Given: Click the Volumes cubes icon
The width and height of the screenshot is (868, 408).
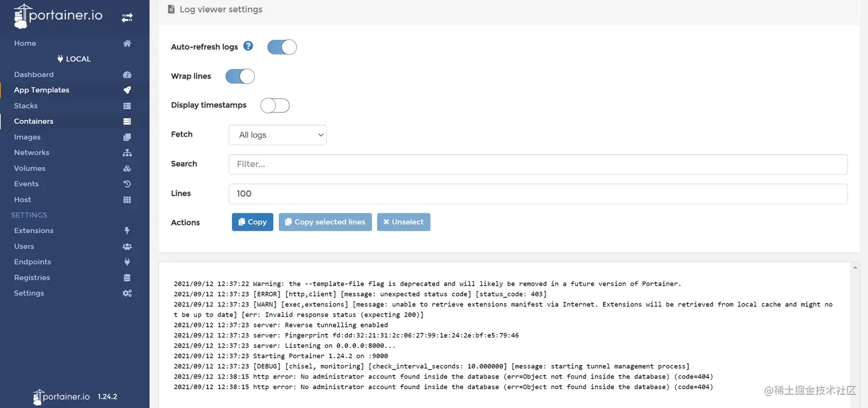Looking at the screenshot, I should coord(127,169).
